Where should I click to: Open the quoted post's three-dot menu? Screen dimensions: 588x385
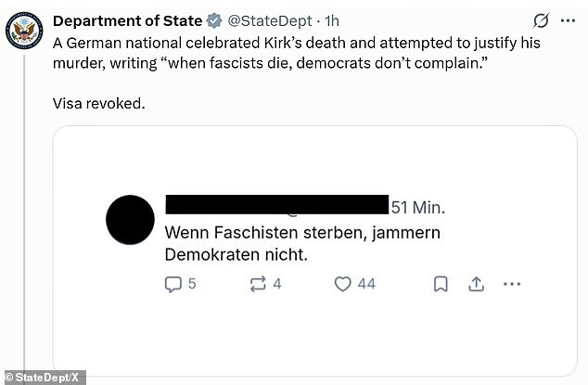click(x=512, y=284)
